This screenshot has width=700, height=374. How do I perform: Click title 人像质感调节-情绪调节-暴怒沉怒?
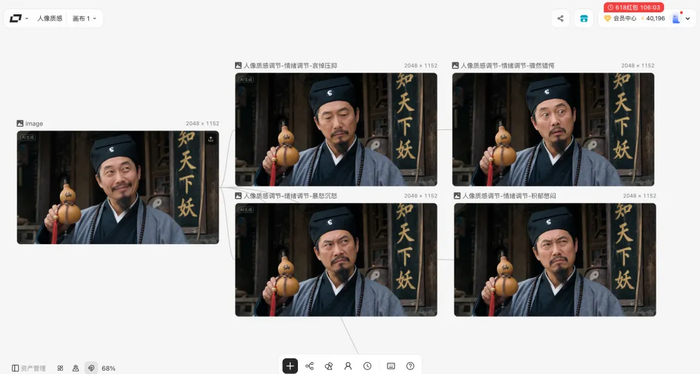point(290,196)
